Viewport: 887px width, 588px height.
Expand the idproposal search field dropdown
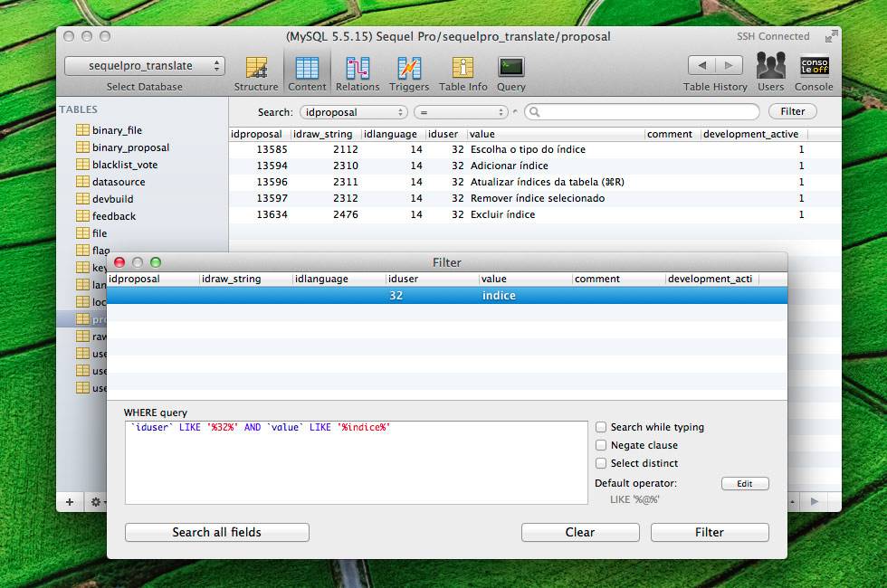pos(354,112)
